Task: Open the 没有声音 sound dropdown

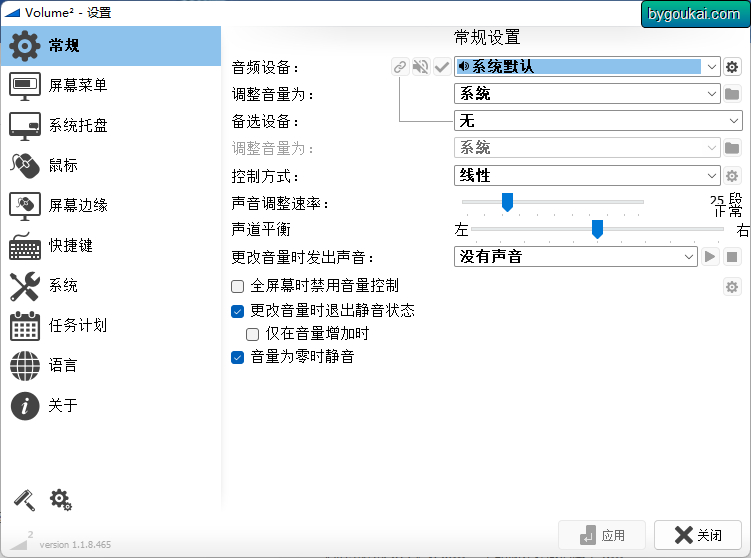Action: (x=576, y=257)
